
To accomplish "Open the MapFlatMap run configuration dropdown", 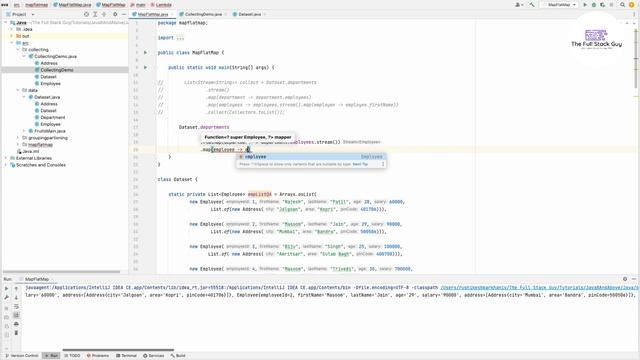I will pos(559,5).
